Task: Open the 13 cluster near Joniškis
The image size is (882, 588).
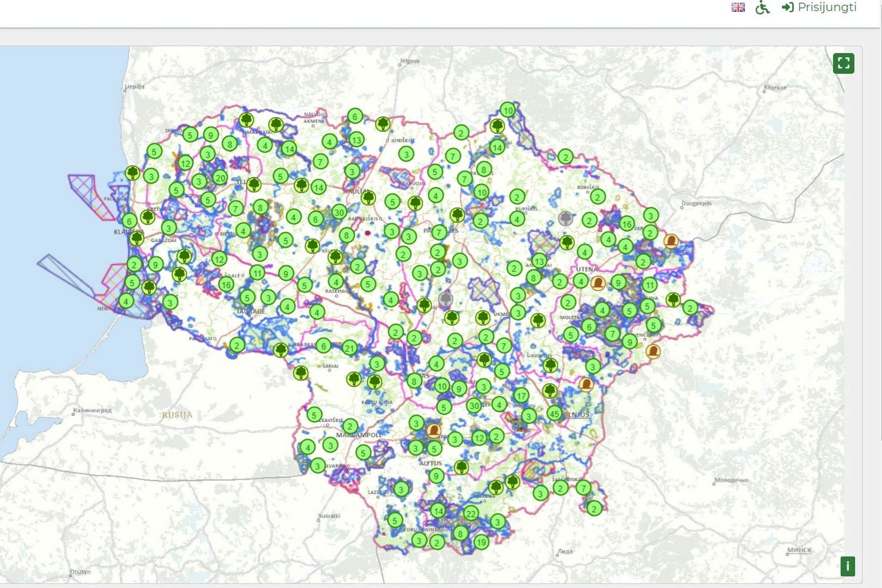Action: tap(356, 140)
